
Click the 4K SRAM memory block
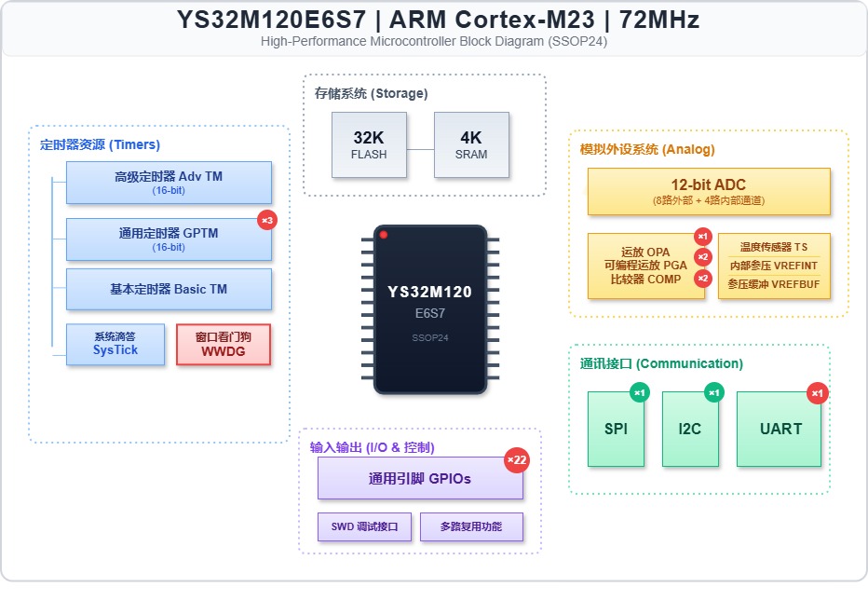(x=471, y=145)
